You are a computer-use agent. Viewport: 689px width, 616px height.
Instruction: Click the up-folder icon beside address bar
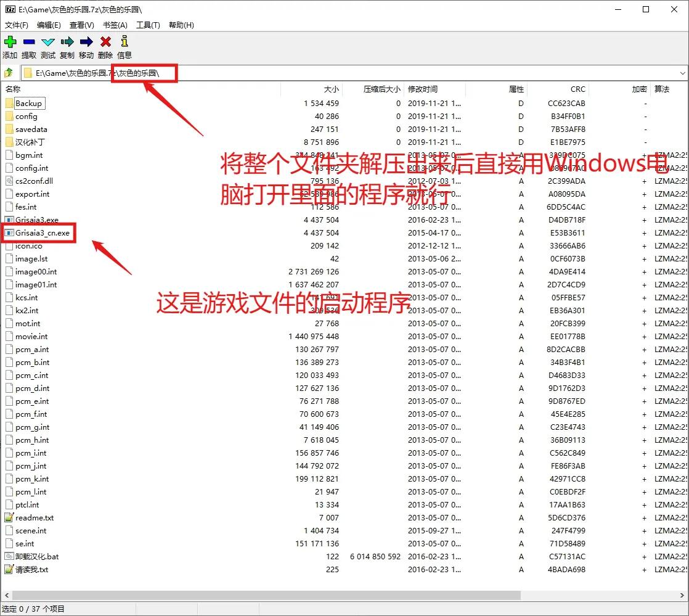point(9,73)
